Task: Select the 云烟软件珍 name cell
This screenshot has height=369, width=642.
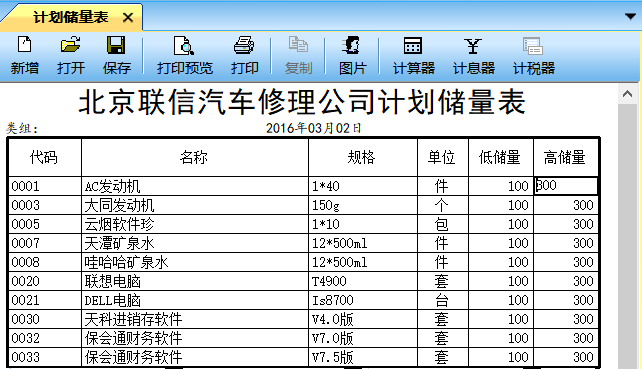Action: [x=194, y=224]
